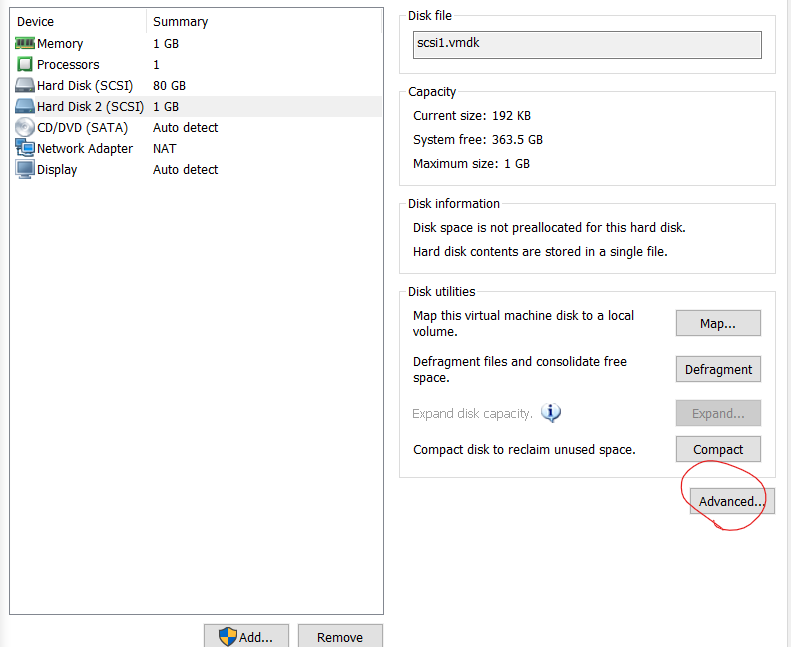Image resolution: width=791 pixels, height=647 pixels.
Task: Select the CD/DVD (SATA) label
Action: (82, 128)
